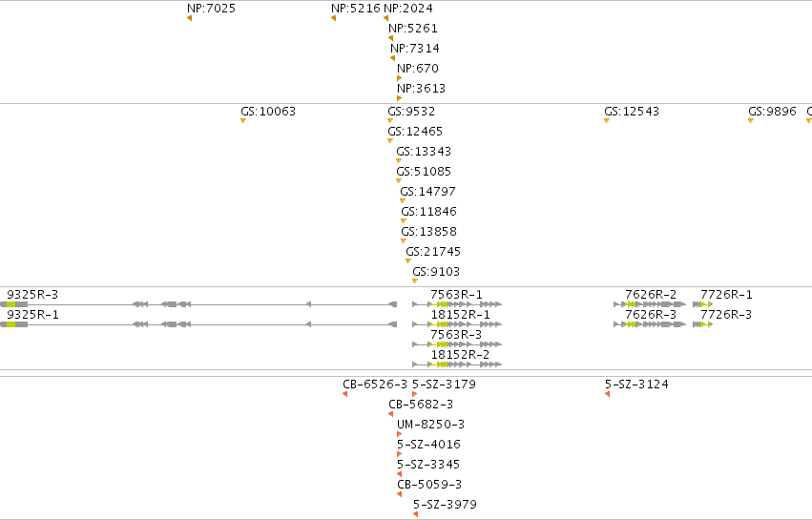812x520 pixels.
Task: Click the CB-5682-3 label
Action: click(421, 405)
